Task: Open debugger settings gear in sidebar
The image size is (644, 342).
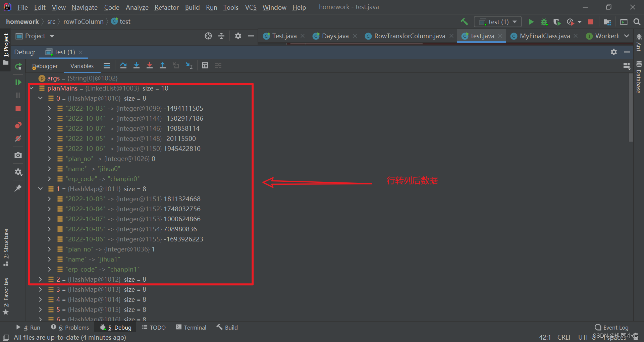Action: pyautogui.click(x=18, y=172)
